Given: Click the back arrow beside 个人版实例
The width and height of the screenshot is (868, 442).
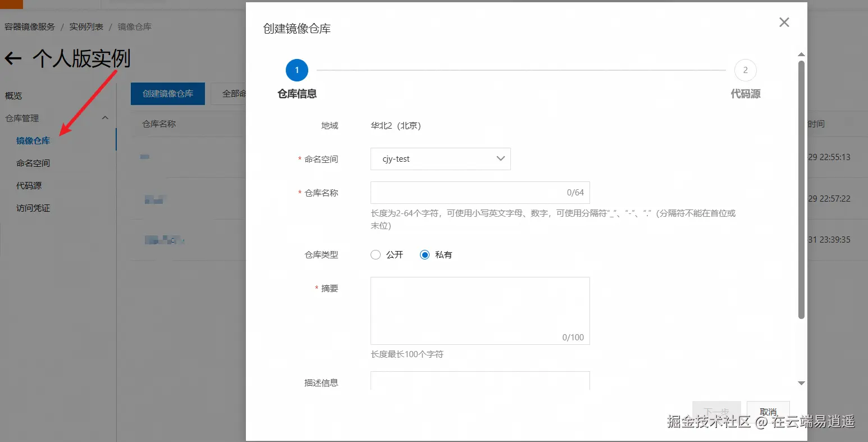Looking at the screenshot, I should click(13, 58).
